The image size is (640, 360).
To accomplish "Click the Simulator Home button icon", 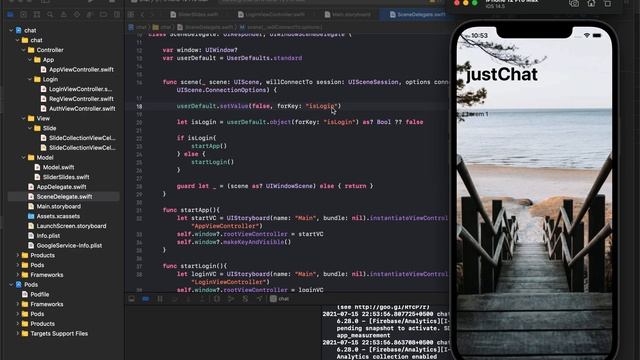I will [x=591, y=4].
